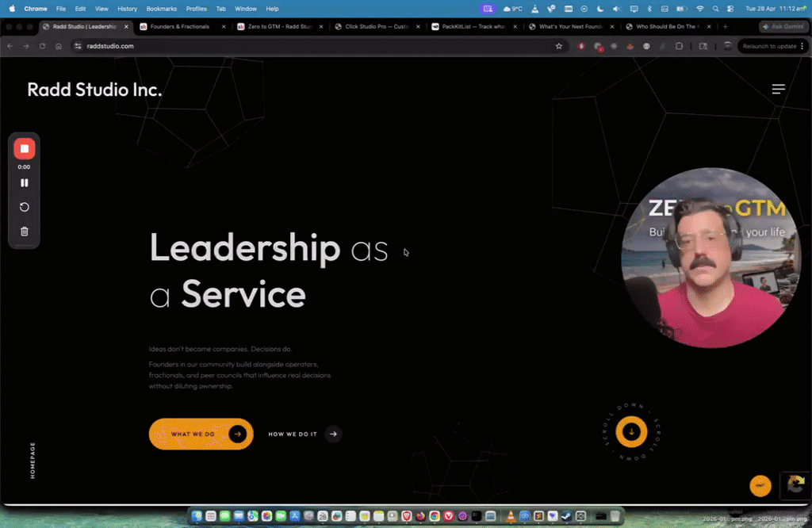
Task: Delete the recording using the trash icon
Action: coord(25,231)
